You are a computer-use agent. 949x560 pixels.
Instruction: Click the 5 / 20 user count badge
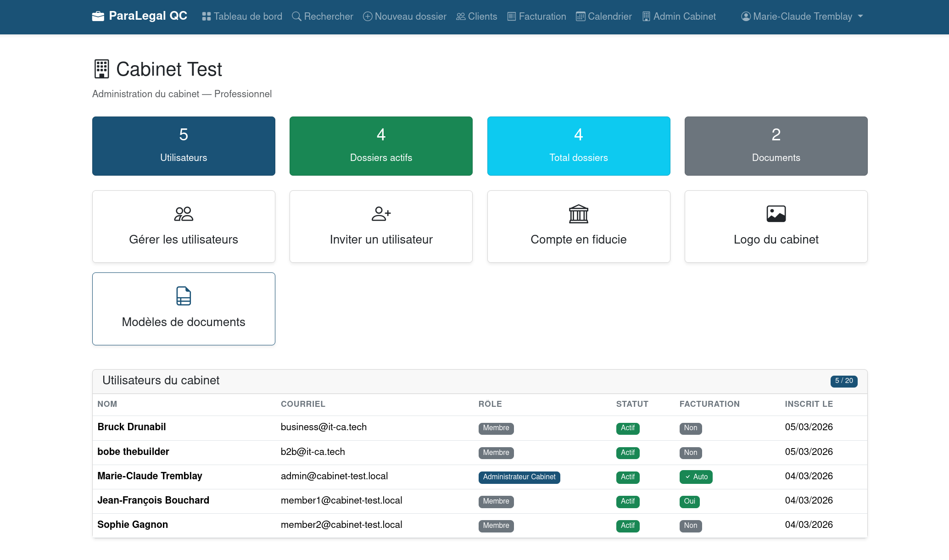[843, 381]
